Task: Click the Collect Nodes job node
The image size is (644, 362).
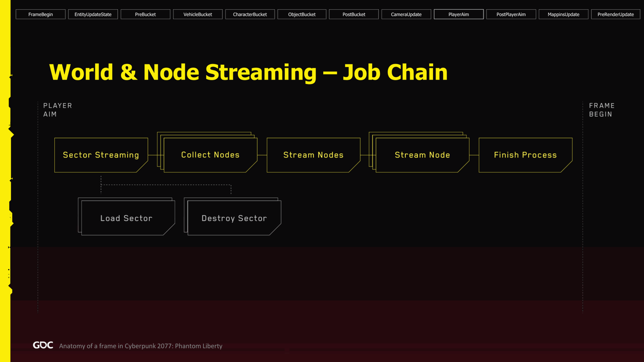Action: 211,155
